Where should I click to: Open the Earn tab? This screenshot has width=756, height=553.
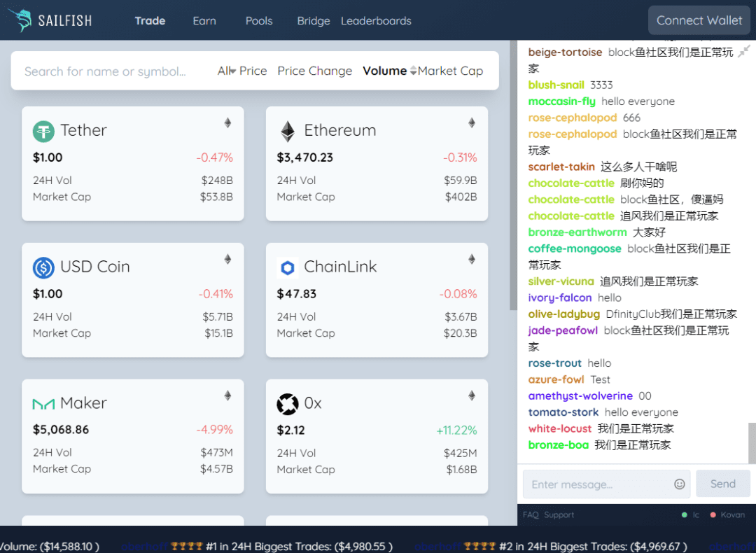coord(204,21)
